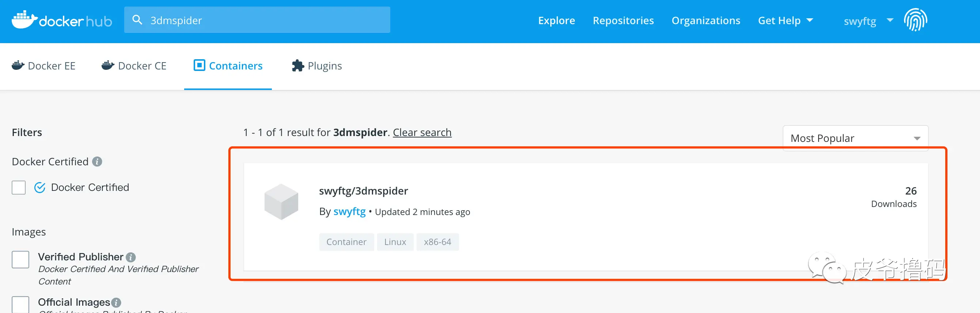Open the fingerprint avatar icon

pos(915,20)
